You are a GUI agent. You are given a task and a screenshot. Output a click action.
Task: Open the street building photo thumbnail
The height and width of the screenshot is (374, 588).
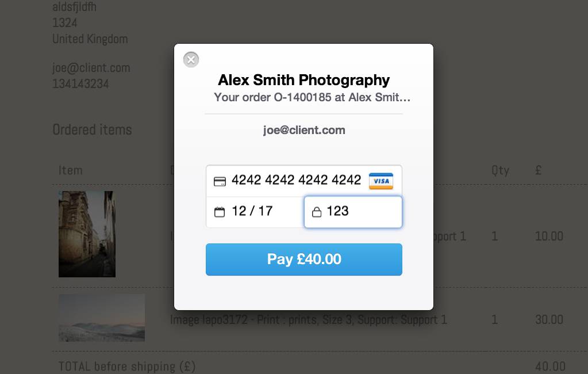tap(87, 234)
